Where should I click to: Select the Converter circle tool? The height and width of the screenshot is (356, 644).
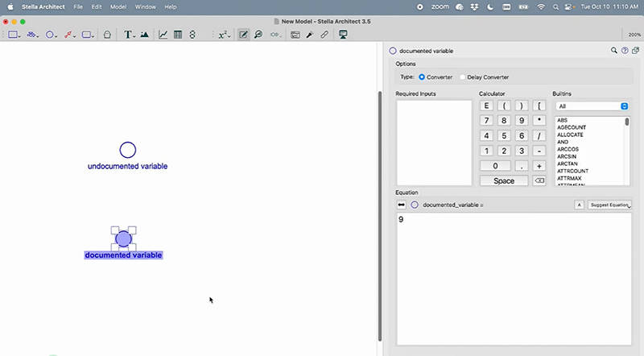50,35
